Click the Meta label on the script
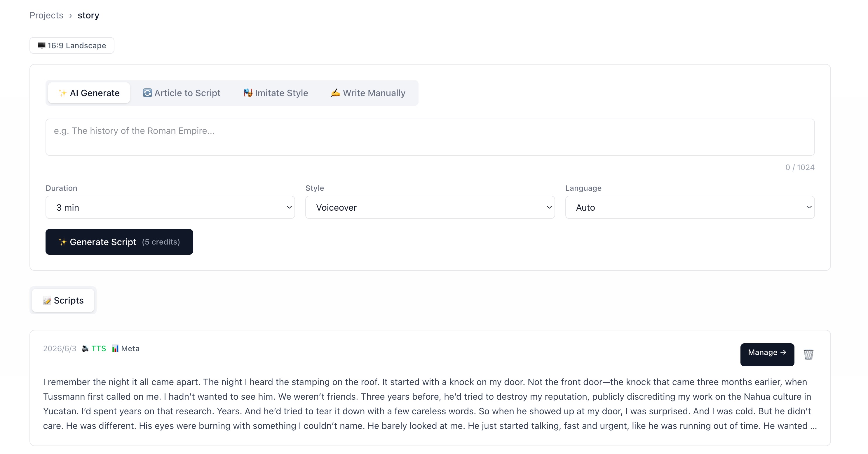This screenshot has width=868, height=454. pos(126,349)
